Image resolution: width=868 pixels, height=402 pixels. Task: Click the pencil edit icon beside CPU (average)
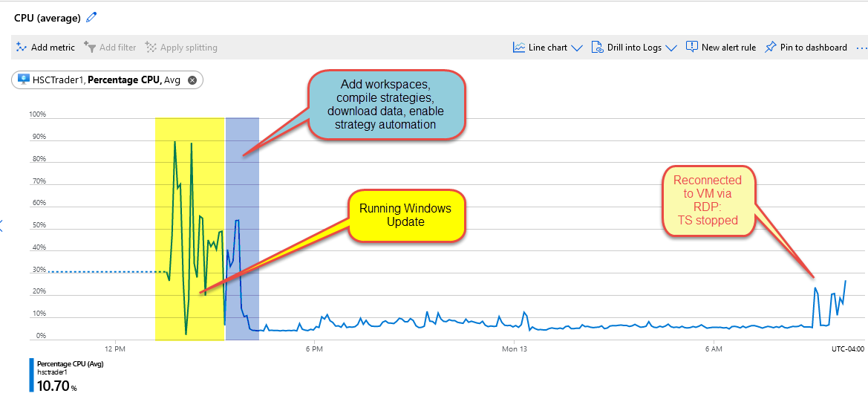(91, 18)
